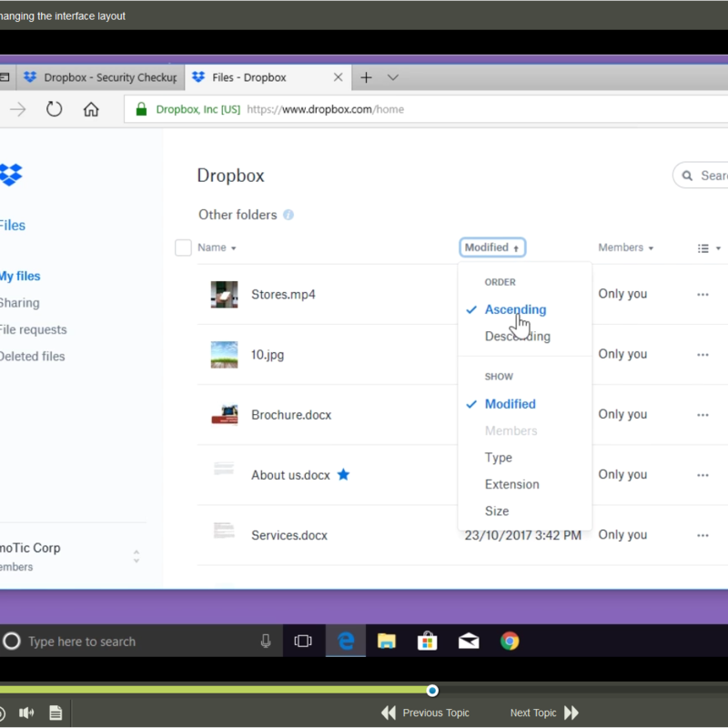Open Sharing in the sidebar
The width and height of the screenshot is (728, 728).
coord(19,303)
